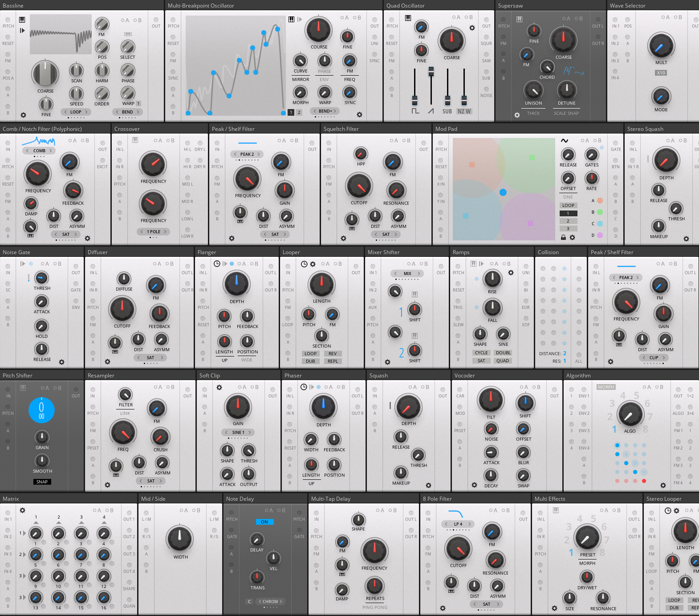The image size is (699, 616).
Task: Click the keyboard icon in Quad Oscillator
Action: [408, 17]
